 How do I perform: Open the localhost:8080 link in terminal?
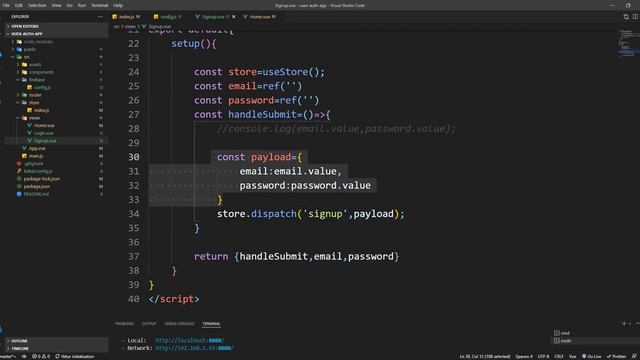point(190,340)
